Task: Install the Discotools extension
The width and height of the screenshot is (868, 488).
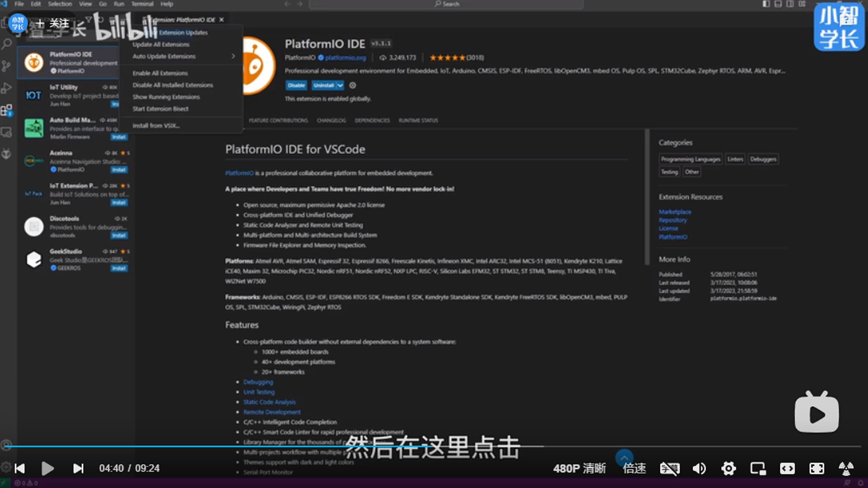Action: pyautogui.click(x=119, y=235)
